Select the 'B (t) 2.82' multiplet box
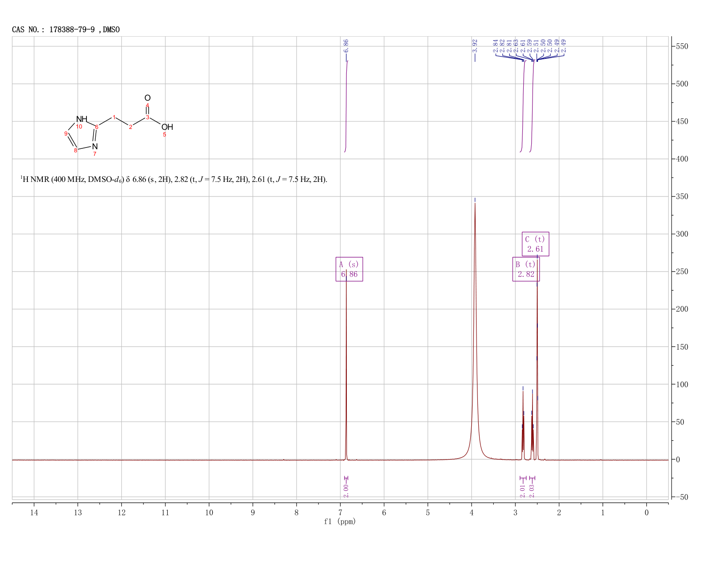Image resolution: width=728 pixels, height=563 pixels. pyautogui.click(x=526, y=269)
